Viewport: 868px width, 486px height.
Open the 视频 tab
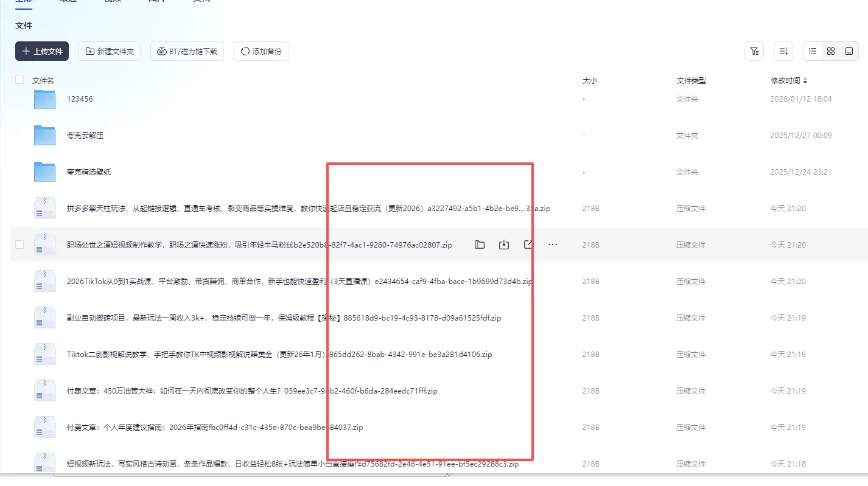[x=111, y=1]
